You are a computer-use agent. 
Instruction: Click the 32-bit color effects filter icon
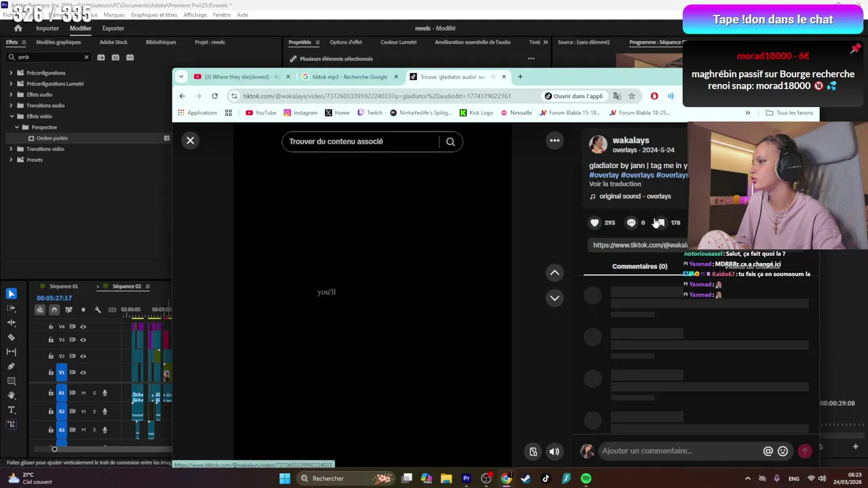pos(115,58)
